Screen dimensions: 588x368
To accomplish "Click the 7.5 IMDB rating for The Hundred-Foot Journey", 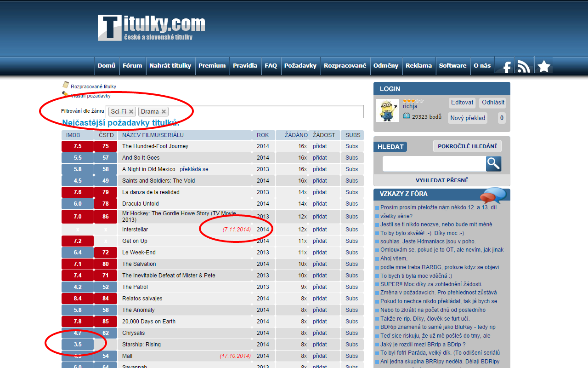I will coord(78,146).
